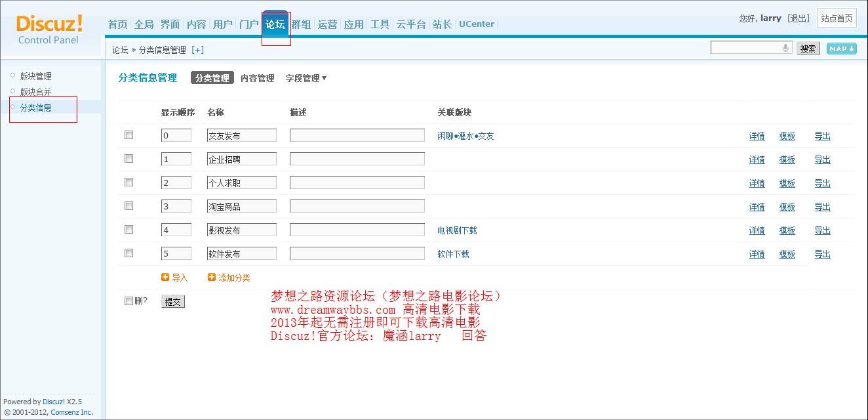This screenshot has height=420, width=868.
Task: Enable the 删? select-all delete checkbox
Action: pyautogui.click(x=128, y=301)
